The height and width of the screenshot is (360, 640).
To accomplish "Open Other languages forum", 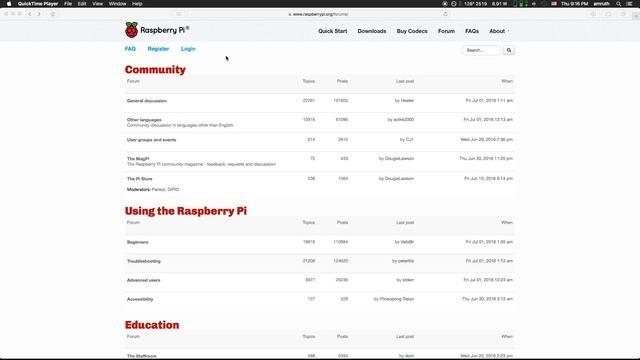I will coord(144,120).
